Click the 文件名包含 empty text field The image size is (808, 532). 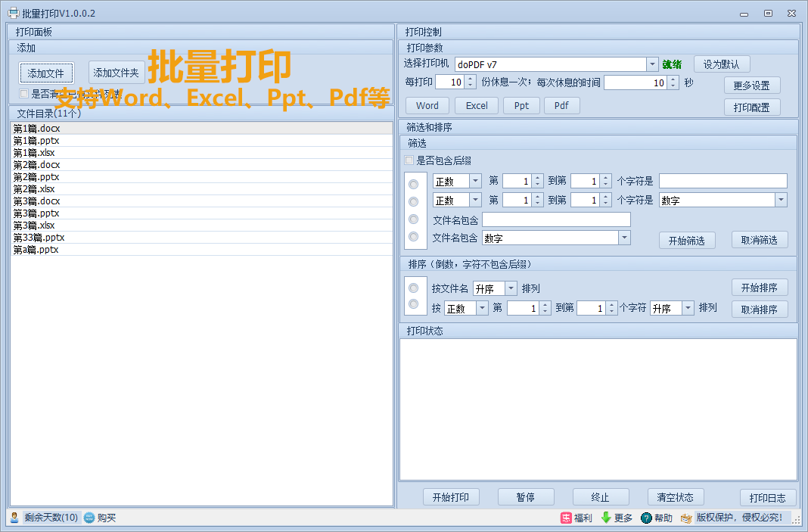(556, 219)
